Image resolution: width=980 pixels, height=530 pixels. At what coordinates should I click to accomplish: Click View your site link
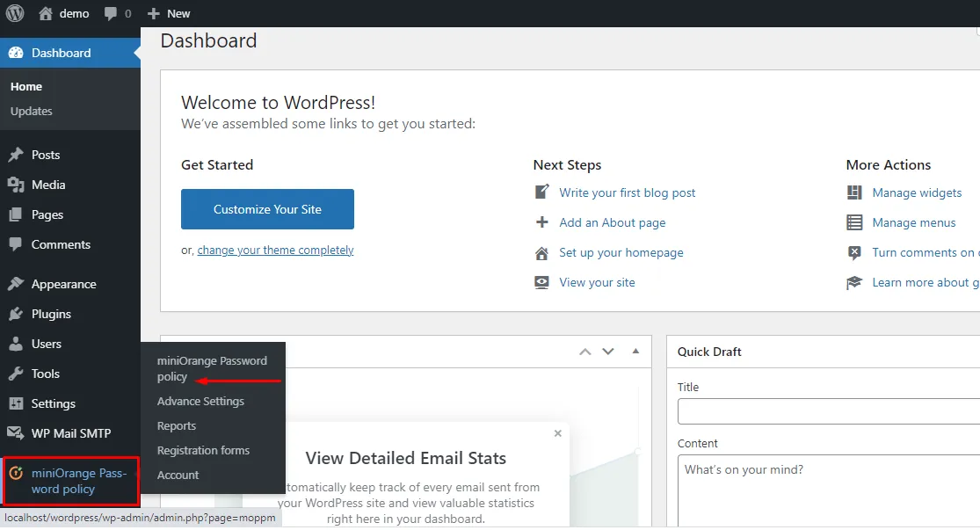[x=597, y=282]
